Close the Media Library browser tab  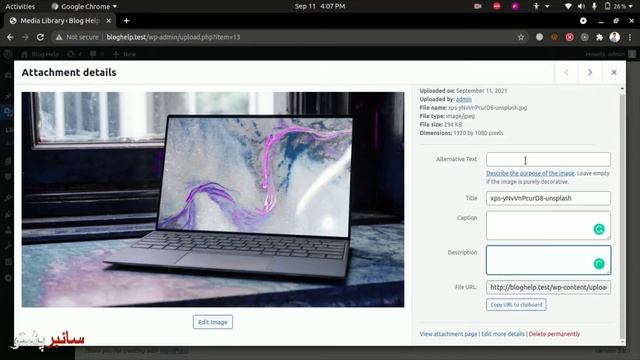pyautogui.click(x=109, y=21)
